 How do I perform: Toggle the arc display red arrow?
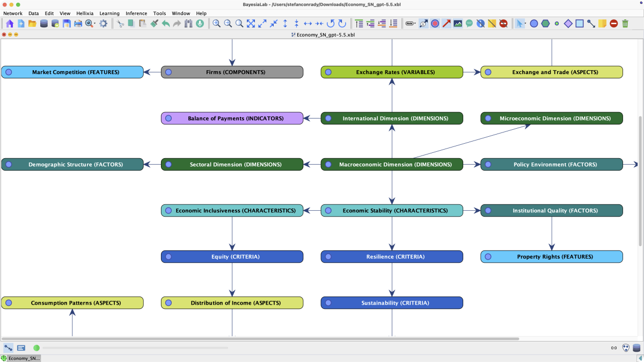[x=447, y=24]
